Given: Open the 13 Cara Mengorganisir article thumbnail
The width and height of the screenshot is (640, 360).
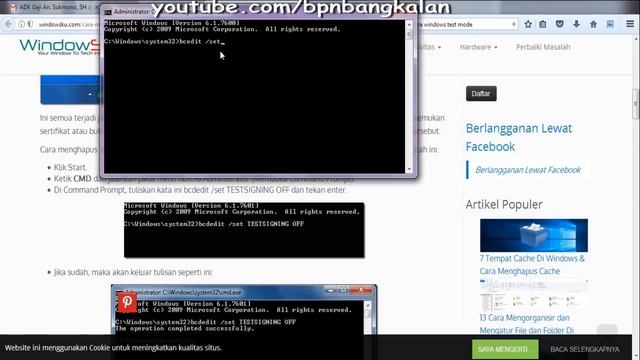Looking at the screenshot, I should coord(534,296).
